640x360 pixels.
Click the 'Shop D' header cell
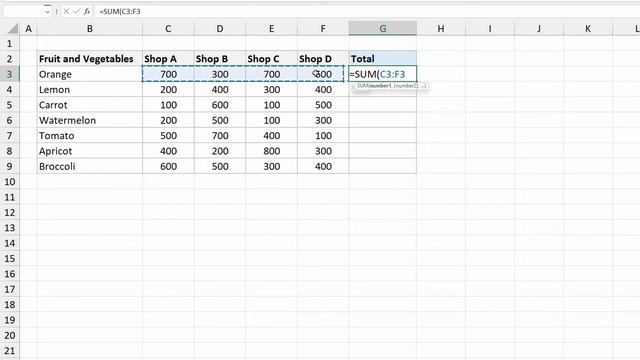coord(323,59)
